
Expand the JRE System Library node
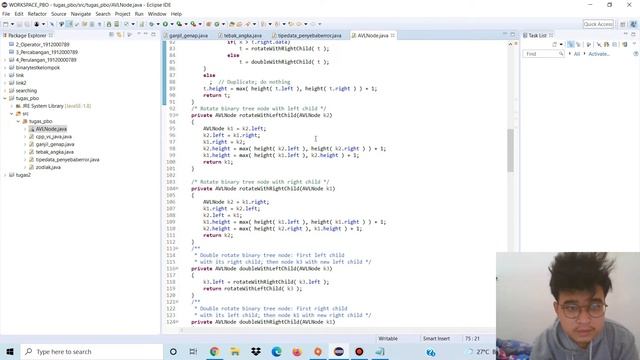(11, 106)
